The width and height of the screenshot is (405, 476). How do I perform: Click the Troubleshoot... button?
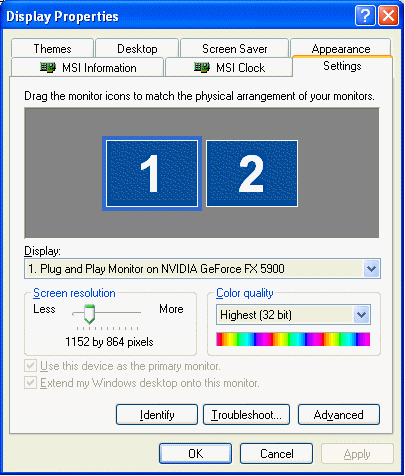click(x=246, y=415)
